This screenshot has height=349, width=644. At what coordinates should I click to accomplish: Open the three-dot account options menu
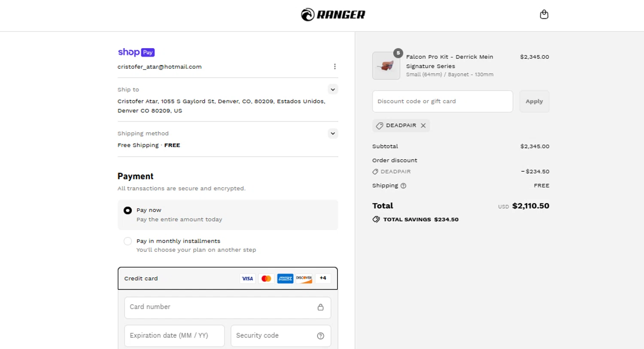tap(334, 67)
